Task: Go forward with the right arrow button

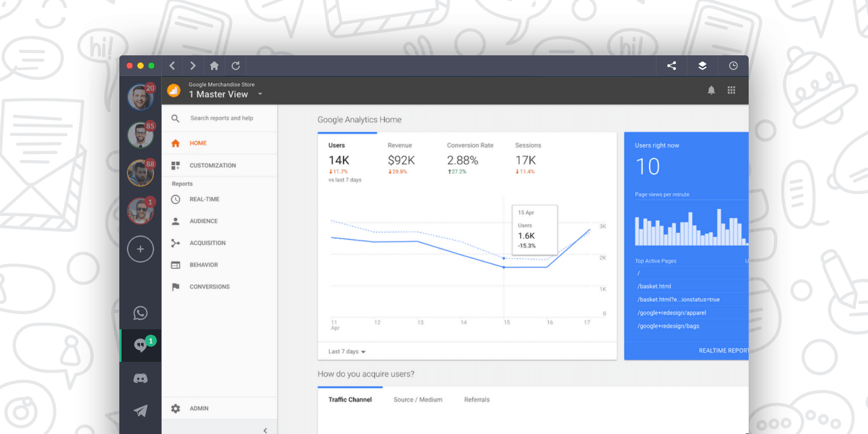Action: [193, 66]
